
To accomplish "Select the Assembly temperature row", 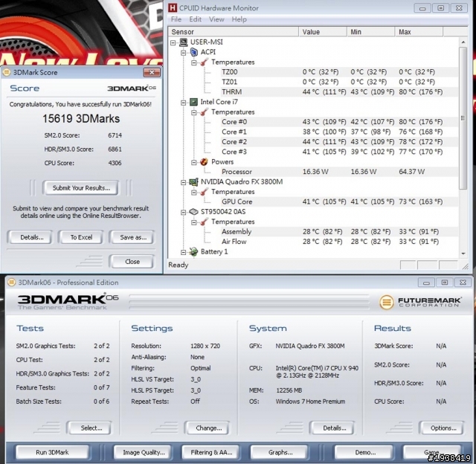I will point(340,231).
